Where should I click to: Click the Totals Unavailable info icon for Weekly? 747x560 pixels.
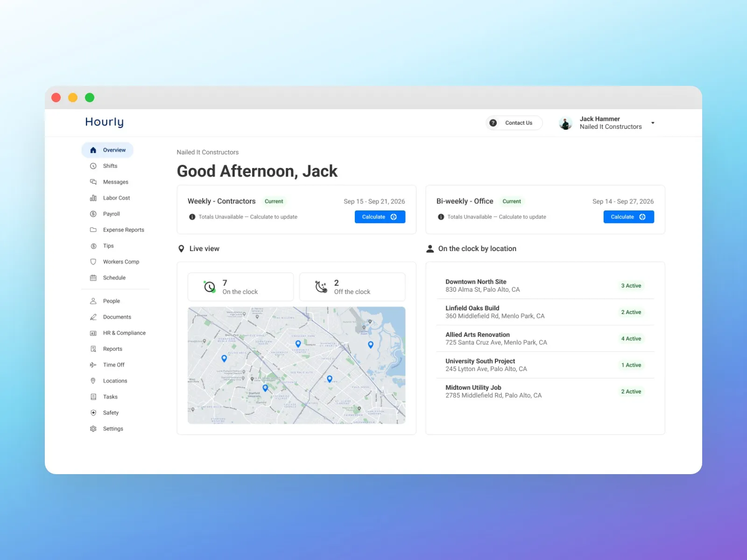pyautogui.click(x=192, y=217)
